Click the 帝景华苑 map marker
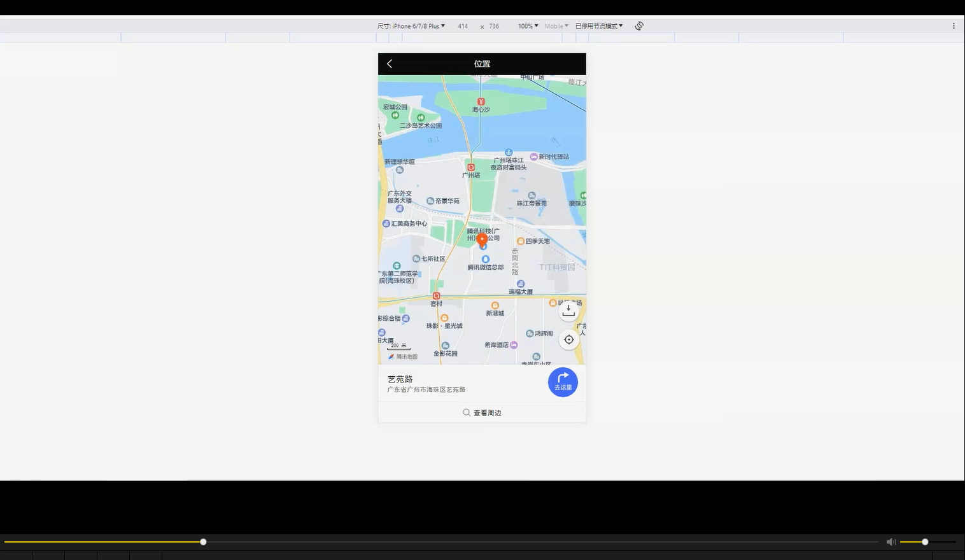965x560 pixels. pyautogui.click(x=430, y=201)
